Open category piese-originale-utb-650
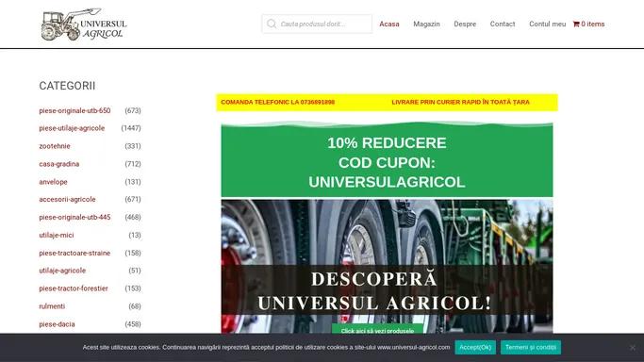Screen dimensions: 644x362 point(74,111)
